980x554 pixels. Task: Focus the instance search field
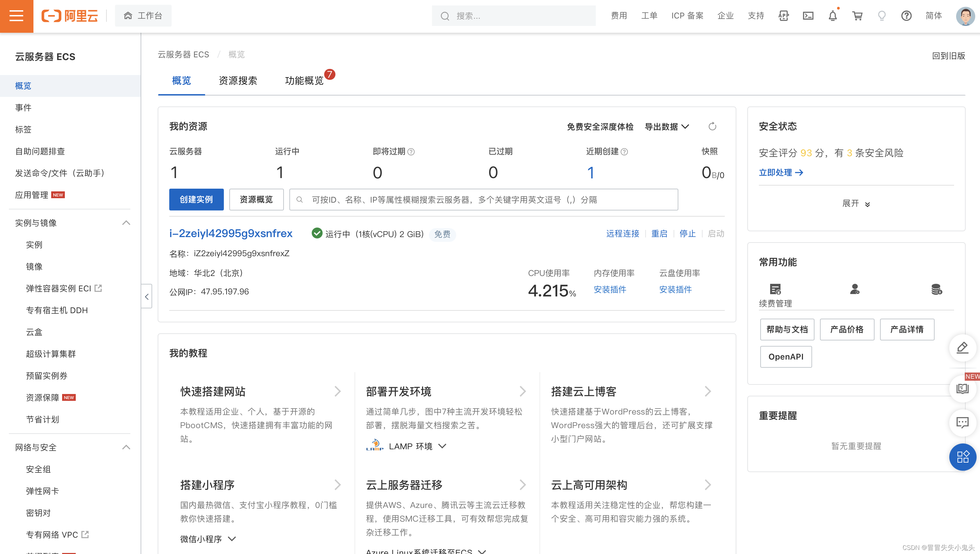click(x=484, y=199)
